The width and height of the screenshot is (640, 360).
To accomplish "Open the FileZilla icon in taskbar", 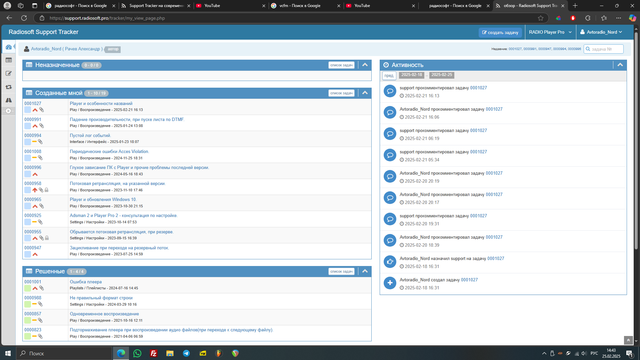I will (153, 353).
